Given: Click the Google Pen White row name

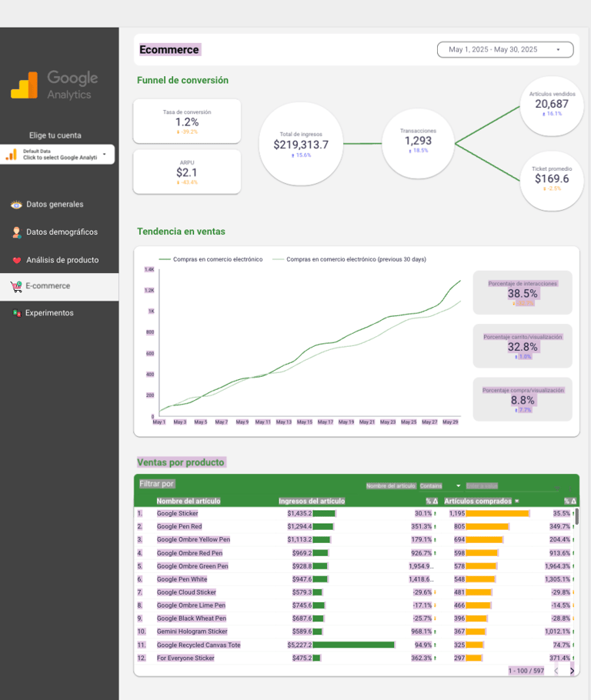Looking at the screenshot, I should pos(182,579).
